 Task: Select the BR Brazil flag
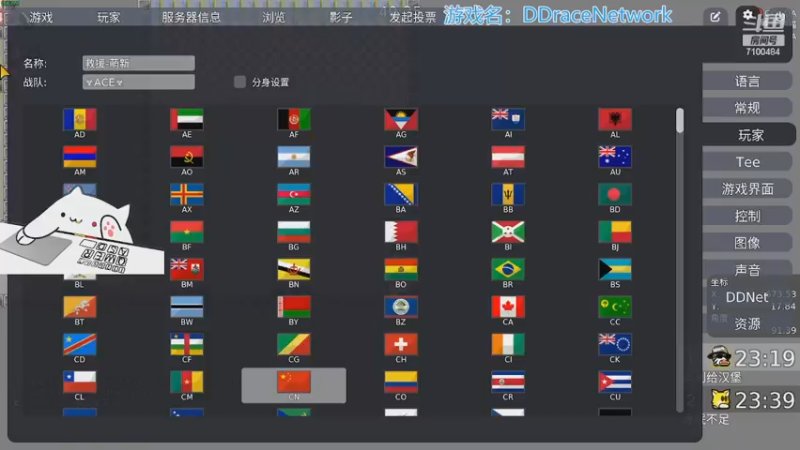508,270
